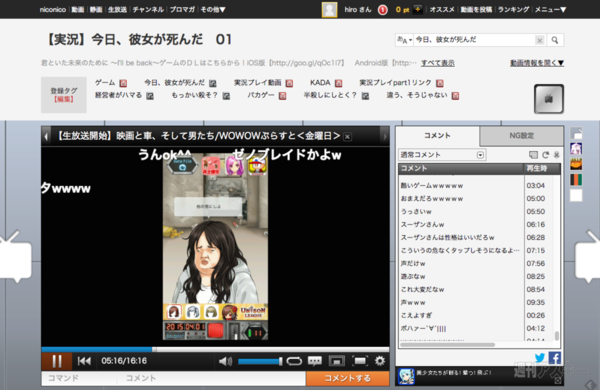Enter fullscreen video mode

[360, 361]
